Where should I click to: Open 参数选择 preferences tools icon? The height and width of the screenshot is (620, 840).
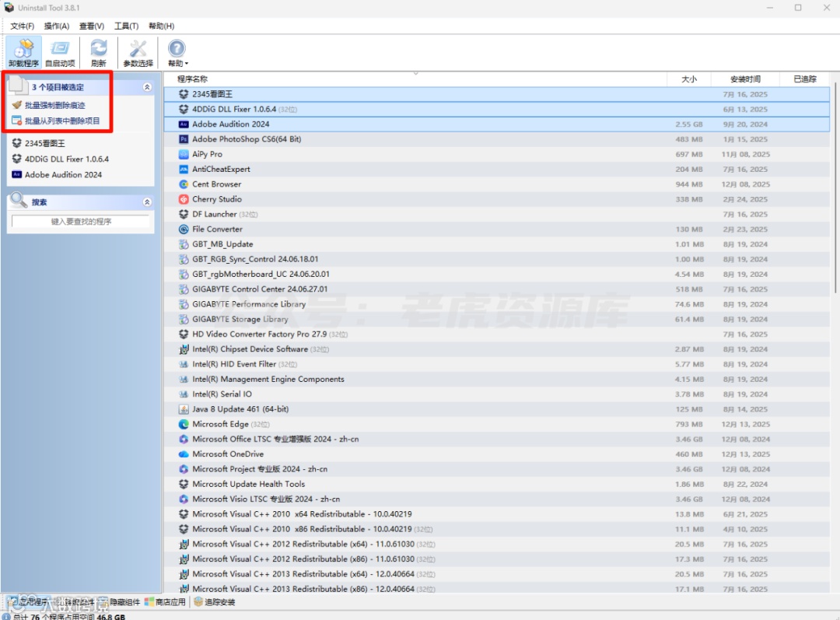pos(138,53)
